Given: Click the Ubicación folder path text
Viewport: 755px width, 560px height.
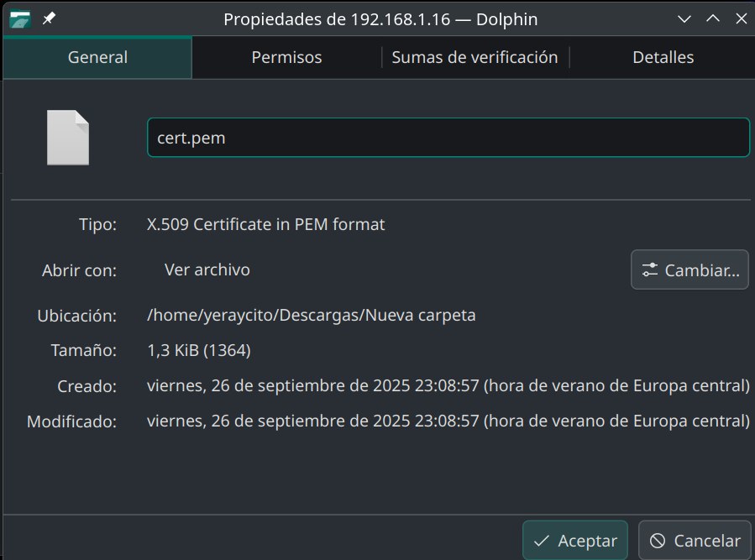Looking at the screenshot, I should coord(311,316).
